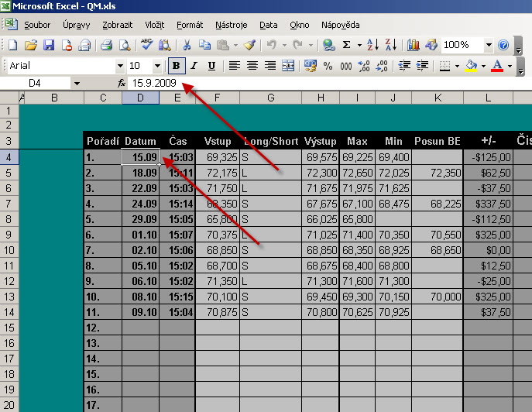532x412 pixels.
Task: Open the Fill Color dropdown arrow
Action: (483, 66)
